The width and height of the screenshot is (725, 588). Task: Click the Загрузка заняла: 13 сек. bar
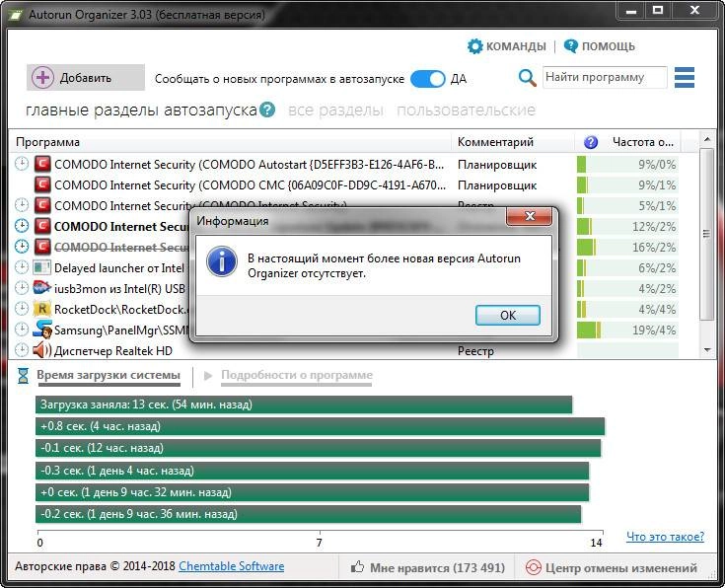coord(304,404)
